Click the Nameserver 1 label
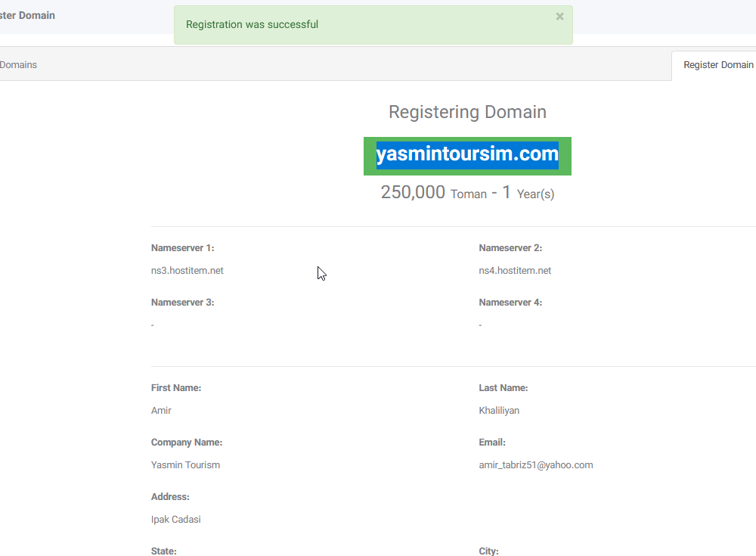 point(182,248)
